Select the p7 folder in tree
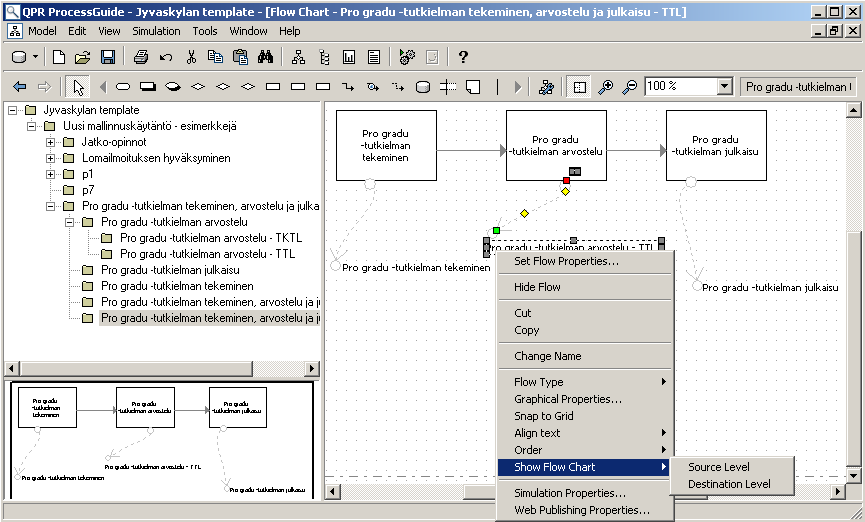 (x=88, y=190)
